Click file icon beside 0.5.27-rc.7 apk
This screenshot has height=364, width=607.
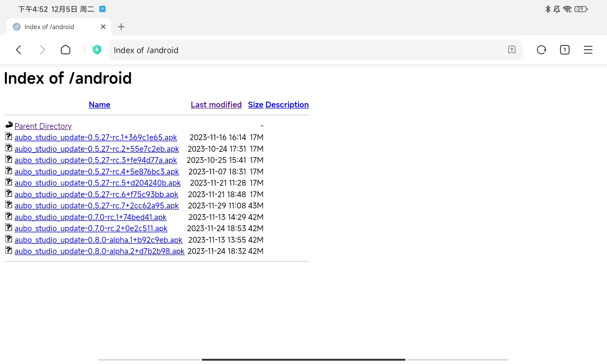[9, 205]
